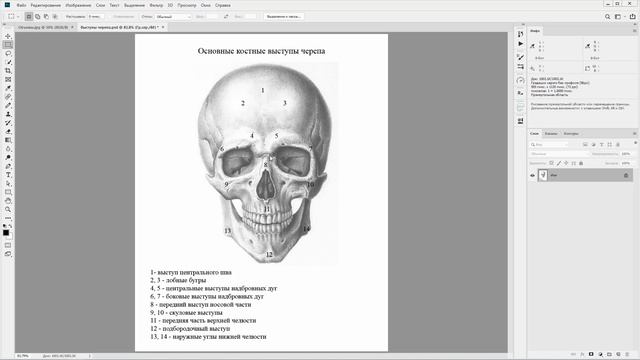Select the Lasso tool
640x360 pixels.
click(8, 53)
